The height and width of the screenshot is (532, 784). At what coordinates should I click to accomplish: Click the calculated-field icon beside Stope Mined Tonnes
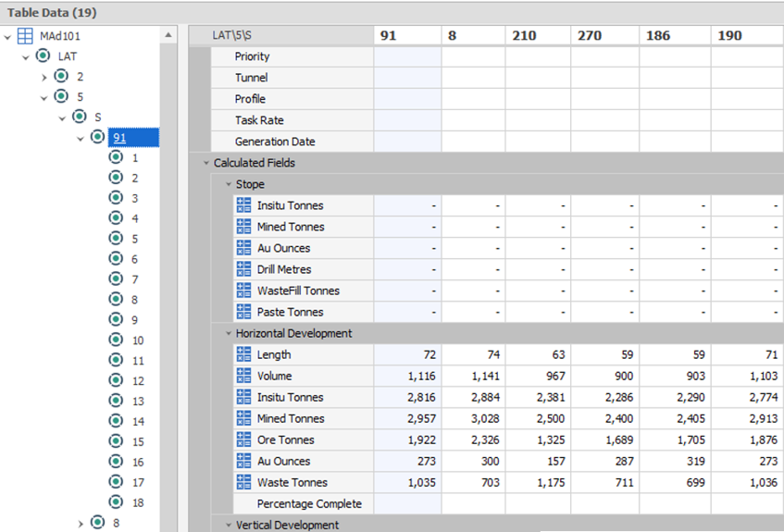coord(244,227)
